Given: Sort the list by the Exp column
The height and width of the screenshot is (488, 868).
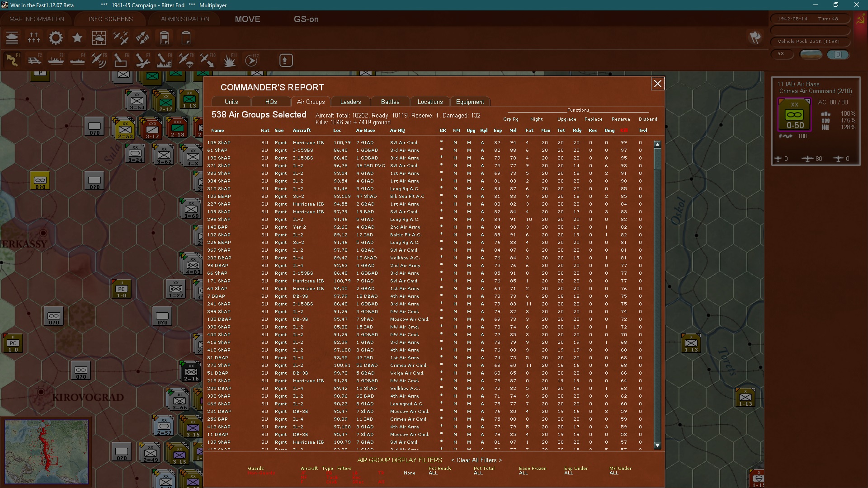Looking at the screenshot, I should (498, 131).
